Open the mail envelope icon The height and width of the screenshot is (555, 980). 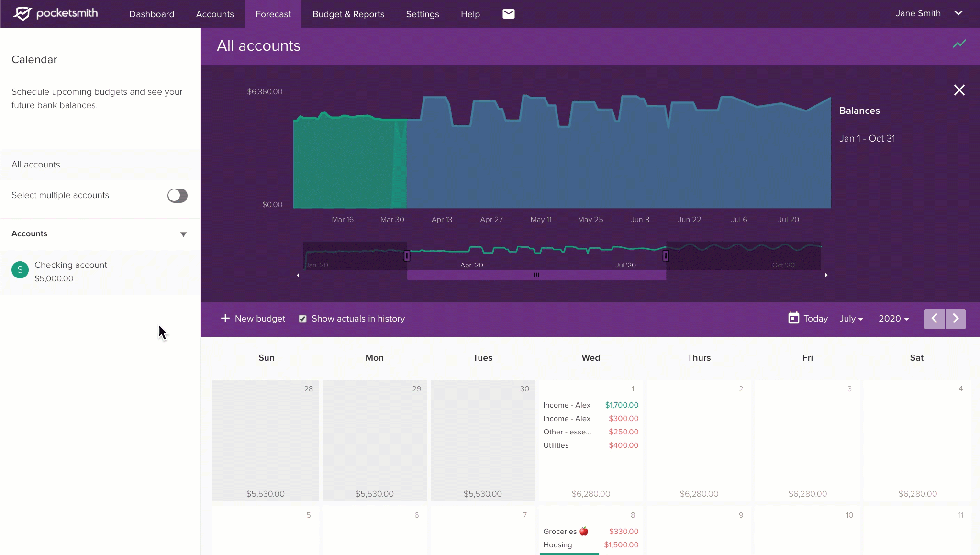(508, 14)
